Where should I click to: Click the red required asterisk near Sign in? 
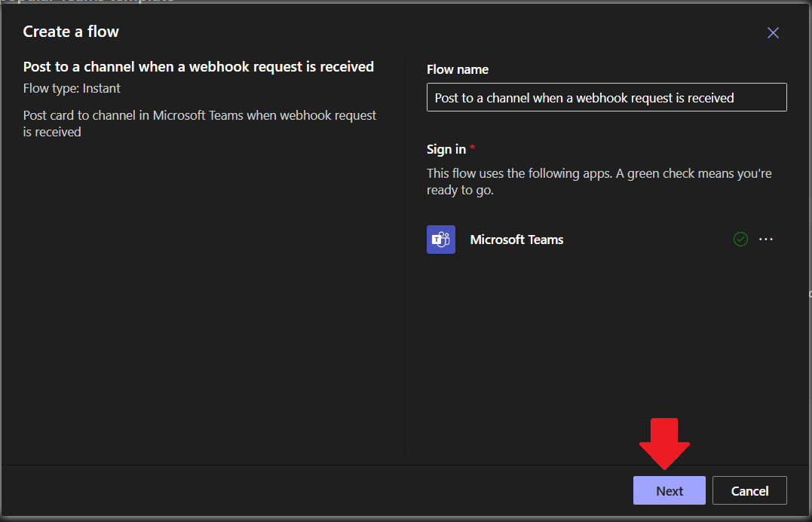tap(473, 148)
